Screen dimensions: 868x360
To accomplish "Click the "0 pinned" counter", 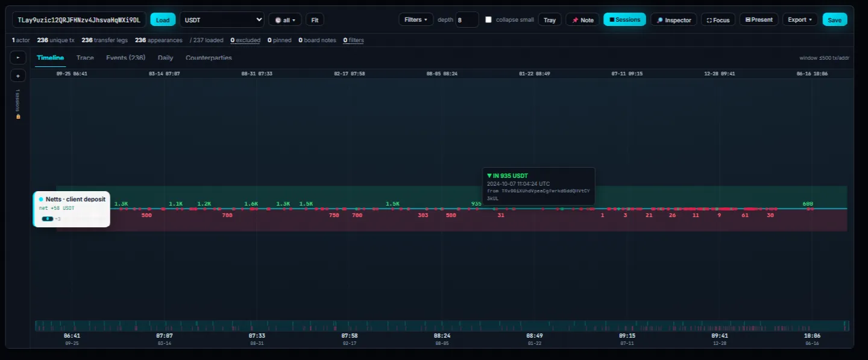I will tap(279, 40).
